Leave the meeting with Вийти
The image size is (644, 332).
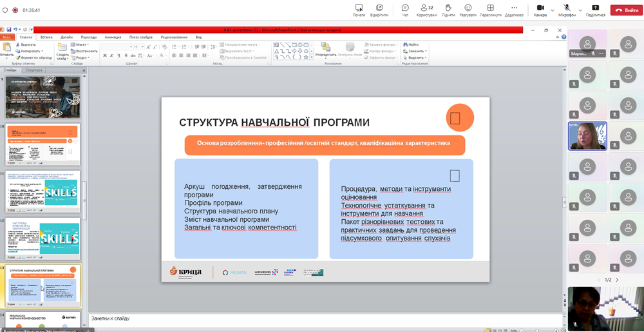(627, 10)
